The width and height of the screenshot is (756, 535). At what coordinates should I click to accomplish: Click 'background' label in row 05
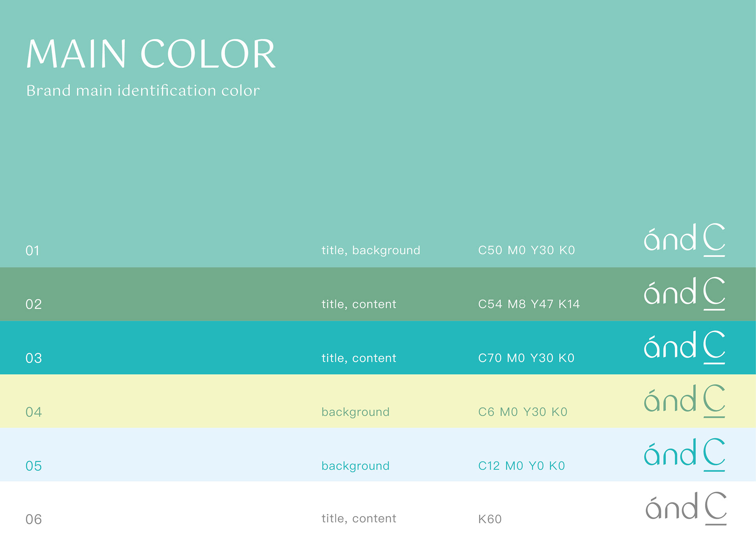356,466
